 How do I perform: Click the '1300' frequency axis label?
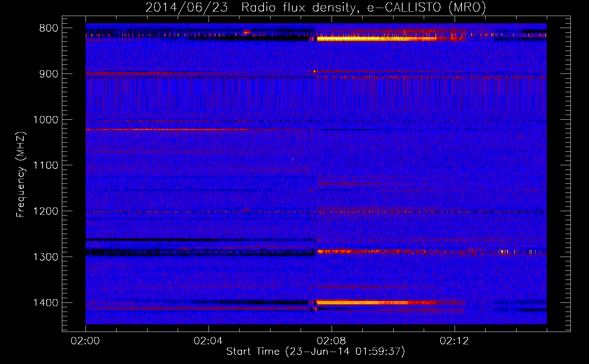pyautogui.click(x=46, y=257)
